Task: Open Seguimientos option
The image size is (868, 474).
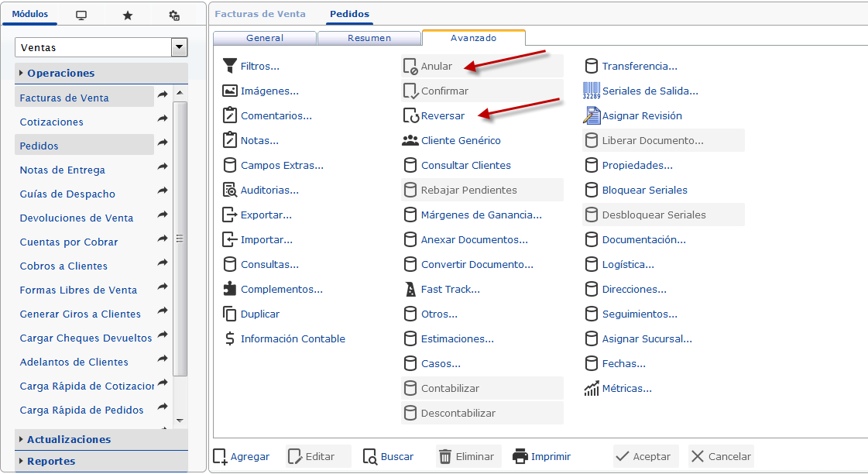Action: (640, 314)
